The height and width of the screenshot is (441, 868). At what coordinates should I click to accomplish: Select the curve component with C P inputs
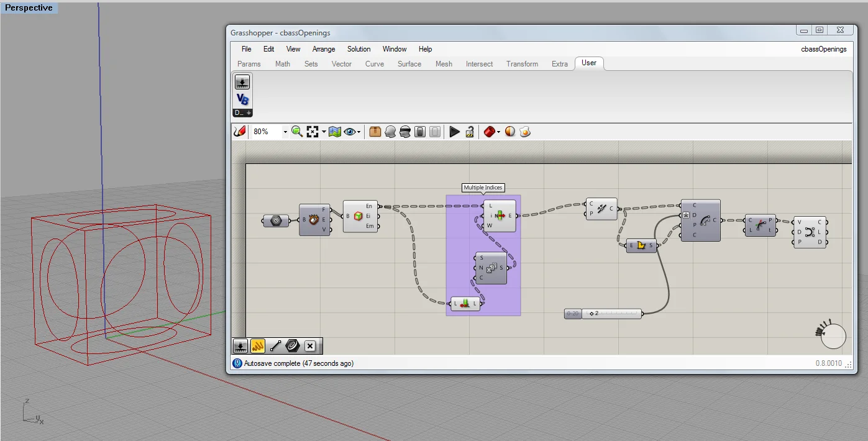tap(601, 209)
